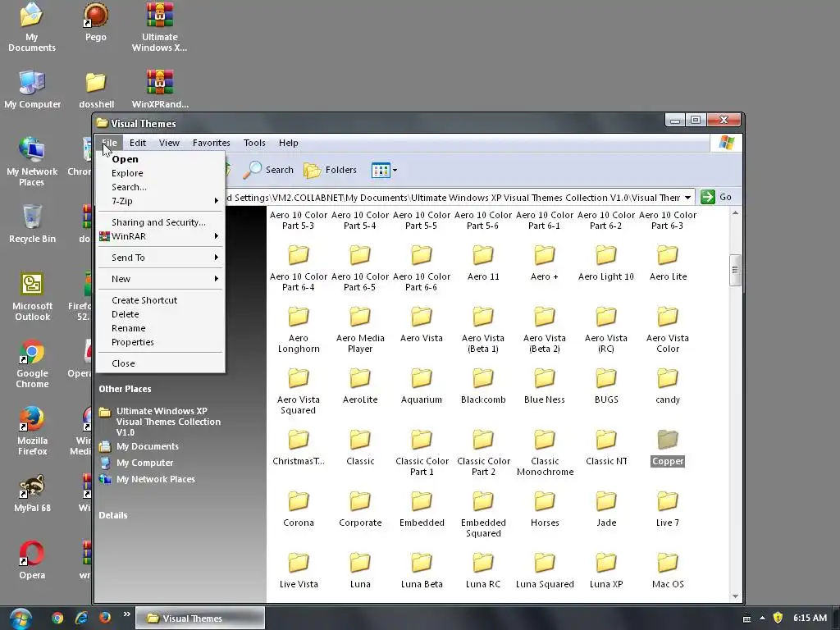Click the Go button
The width and height of the screenshot is (840, 630).
tap(716, 197)
